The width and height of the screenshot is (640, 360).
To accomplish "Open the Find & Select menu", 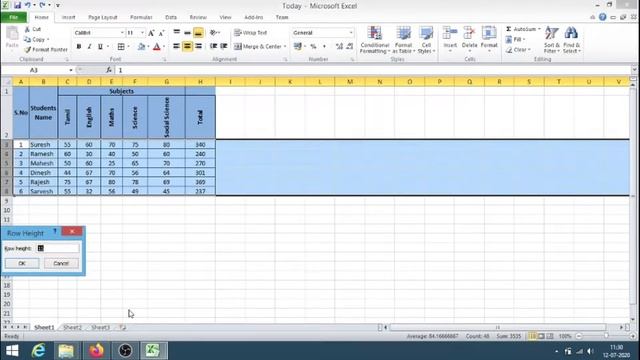I will [571, 39].
